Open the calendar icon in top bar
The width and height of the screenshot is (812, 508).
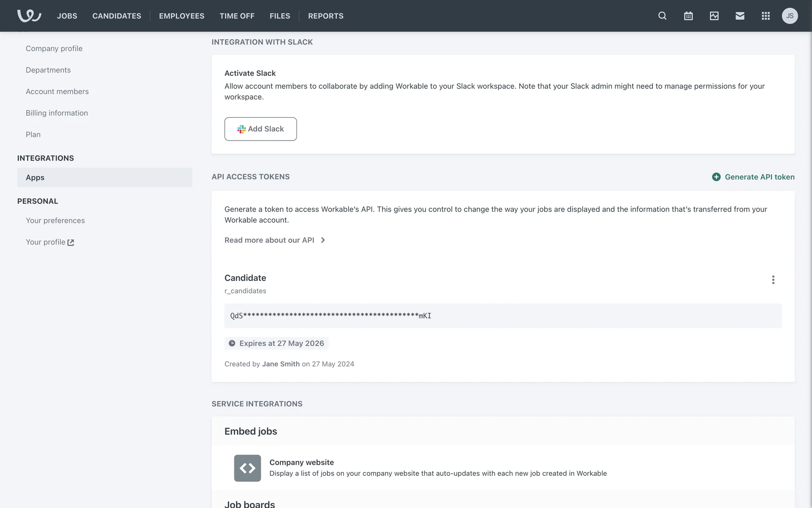point(688,16)
